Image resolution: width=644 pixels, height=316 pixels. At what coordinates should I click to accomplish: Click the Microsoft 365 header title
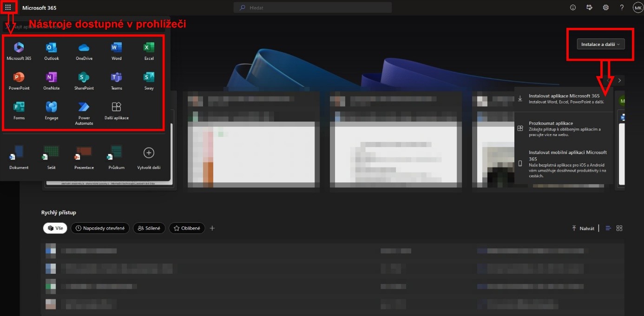39,8
